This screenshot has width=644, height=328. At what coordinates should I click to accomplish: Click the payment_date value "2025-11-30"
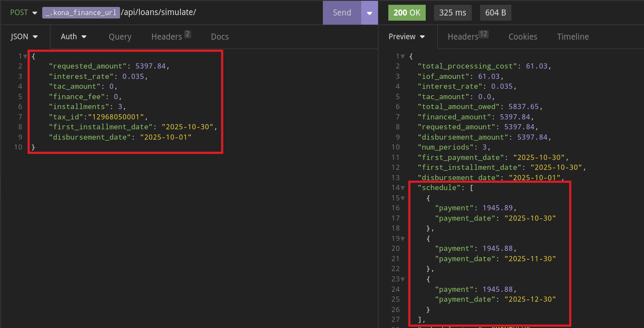[x=530, y=259]
